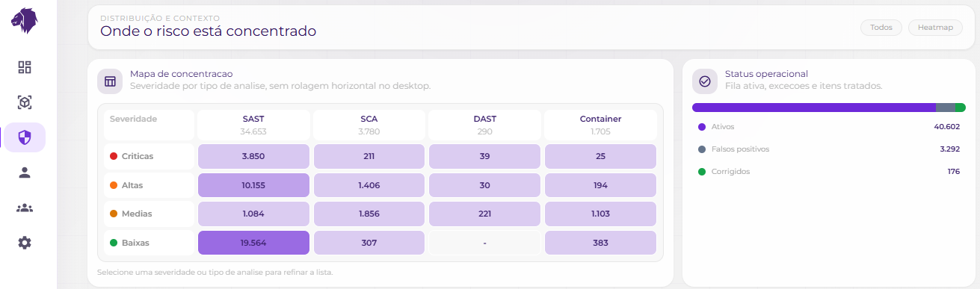Open the cube scan icon in sidebar
Screen dimensions: 980x289
(25, 102)
